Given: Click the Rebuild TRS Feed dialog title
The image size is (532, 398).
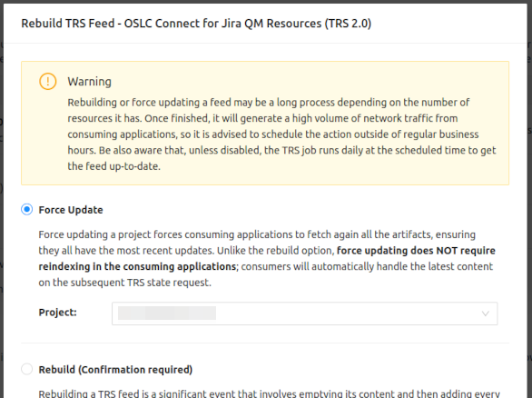Looking at the screenshot, I should coord(196,24).
